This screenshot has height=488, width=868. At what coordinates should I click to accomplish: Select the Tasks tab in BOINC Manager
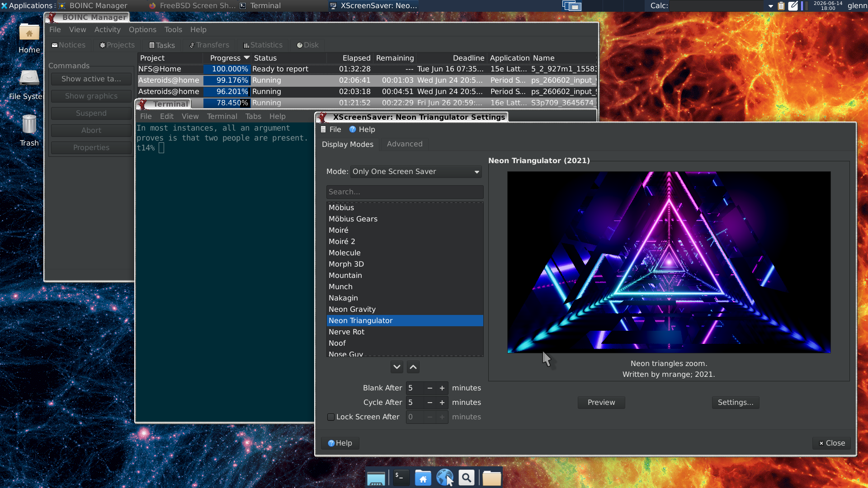click(x=162, y=45)
